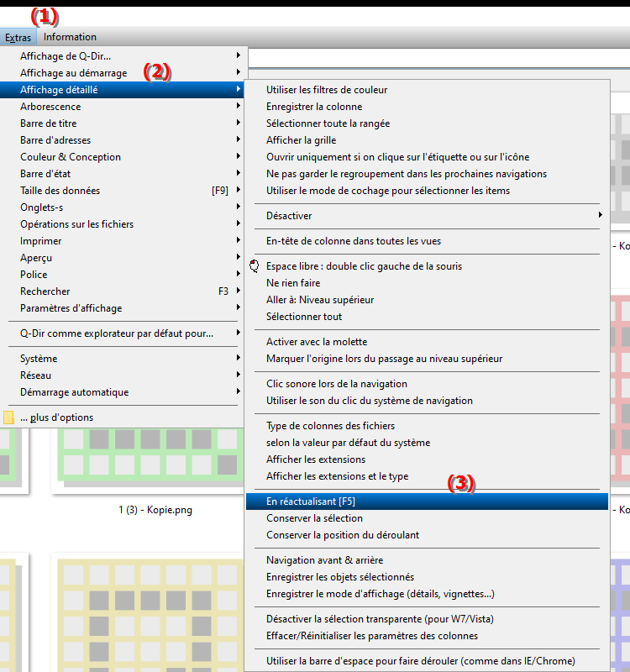Select Afficher les extensions et le type
Screen dimensions: 630x672
coord(427,476)
